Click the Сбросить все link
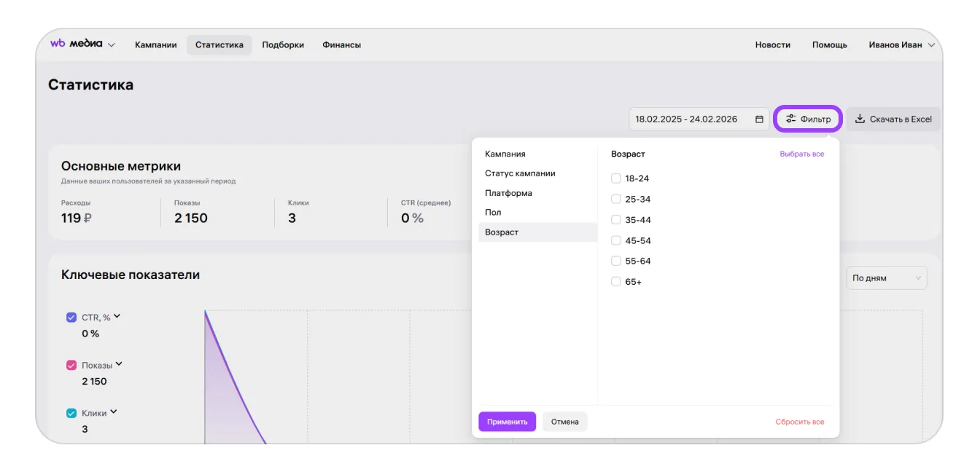Image resolution: width=980 pixels, height=472 pixels. click(799, 422)
